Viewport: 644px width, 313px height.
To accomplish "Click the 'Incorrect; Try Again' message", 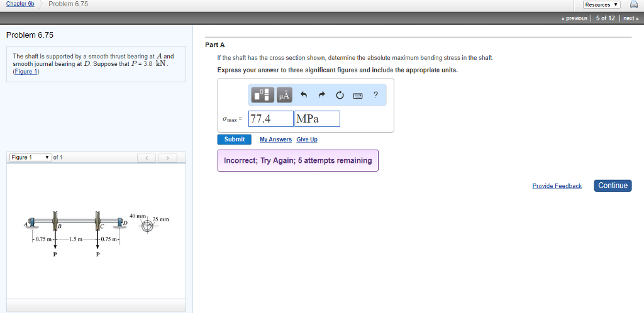I will (x=297, y=160).
